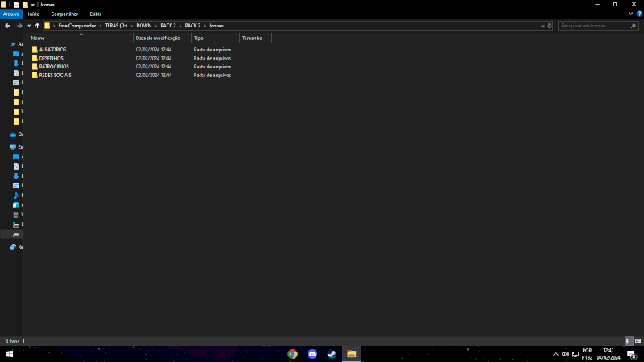The width and height of the screenshot is (644, 362).
Task: Navigate to TERAS (D:) breadcrumb
Action: coord(116,26)
